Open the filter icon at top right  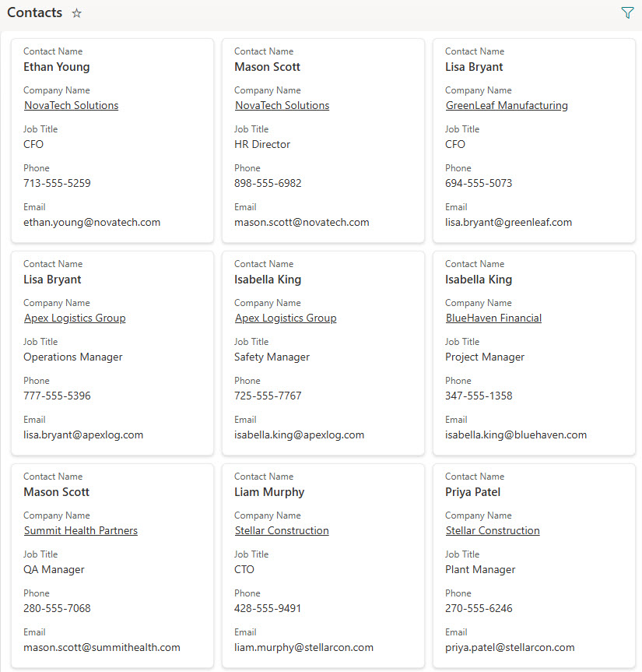click(627, 13)
